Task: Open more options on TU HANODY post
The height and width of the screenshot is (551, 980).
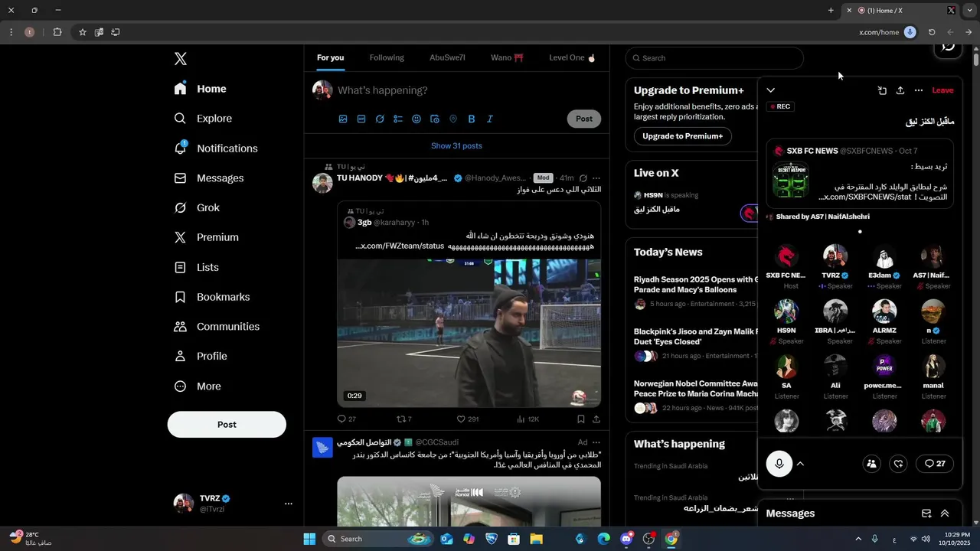Action: click(x=596, y=178)
